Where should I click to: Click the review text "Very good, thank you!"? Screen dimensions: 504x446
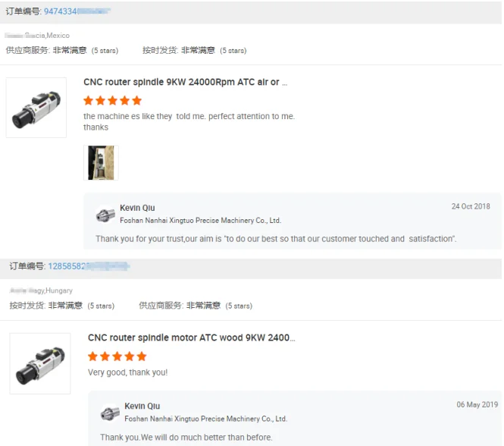pos(127,372)
